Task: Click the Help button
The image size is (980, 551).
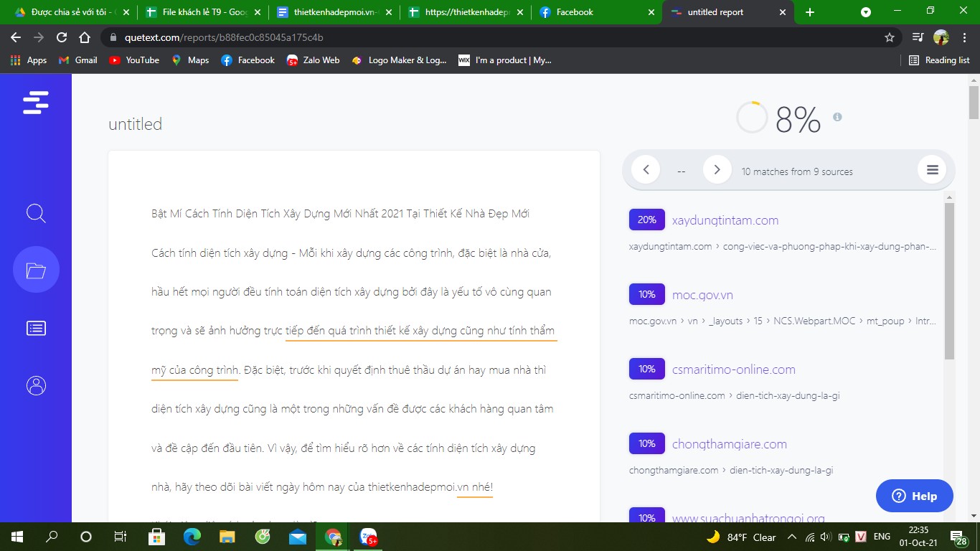Action: [914, 496]
